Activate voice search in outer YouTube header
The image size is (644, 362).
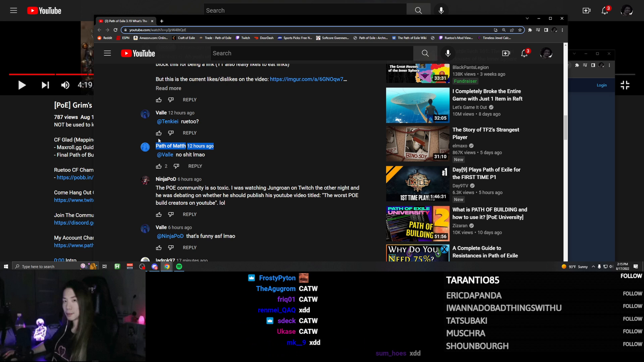(x=441, y=10)
